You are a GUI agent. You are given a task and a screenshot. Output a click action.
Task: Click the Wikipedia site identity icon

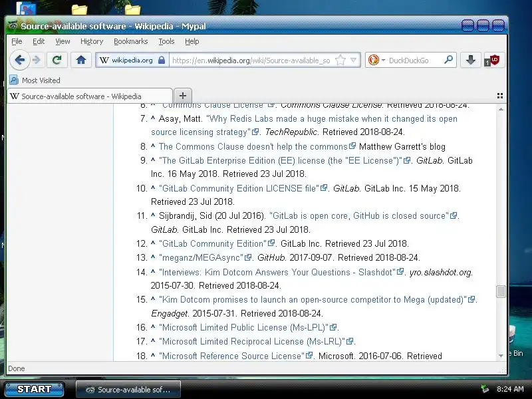click(104, 61)
